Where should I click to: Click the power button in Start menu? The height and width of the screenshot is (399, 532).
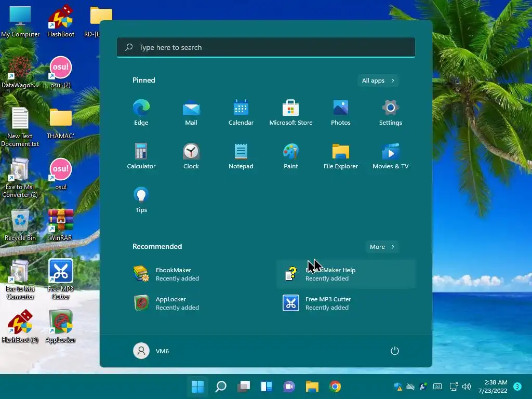(395, 351)
